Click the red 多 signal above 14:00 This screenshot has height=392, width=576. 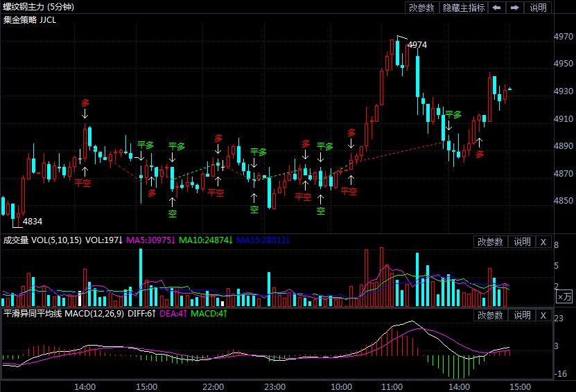coord(85,103)
